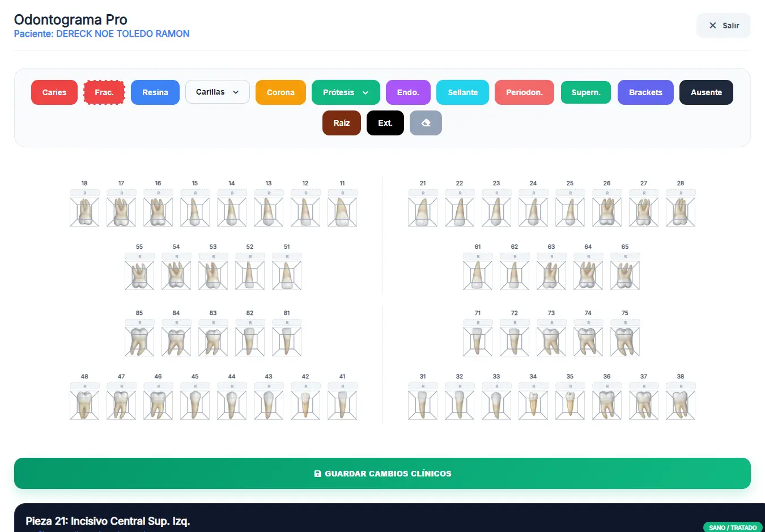Viewport: 765px width, 532px height.
Task: Select tooth 26 molar image
Action: 607,212
